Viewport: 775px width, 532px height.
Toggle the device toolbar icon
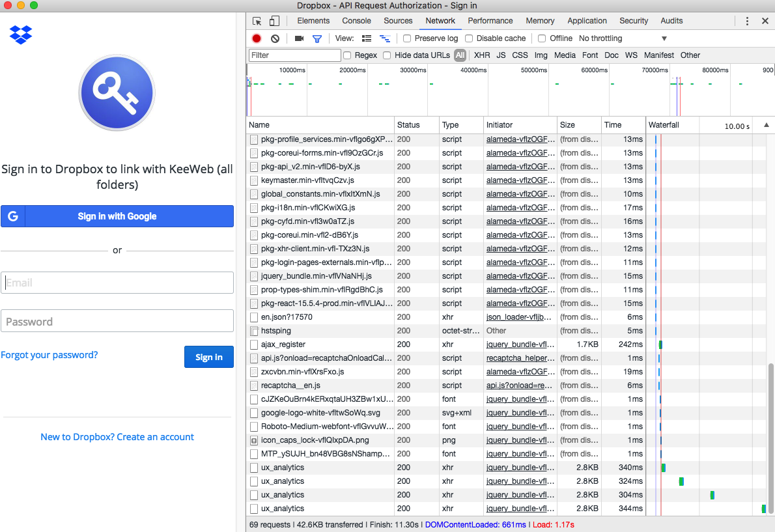pos(274,21)
